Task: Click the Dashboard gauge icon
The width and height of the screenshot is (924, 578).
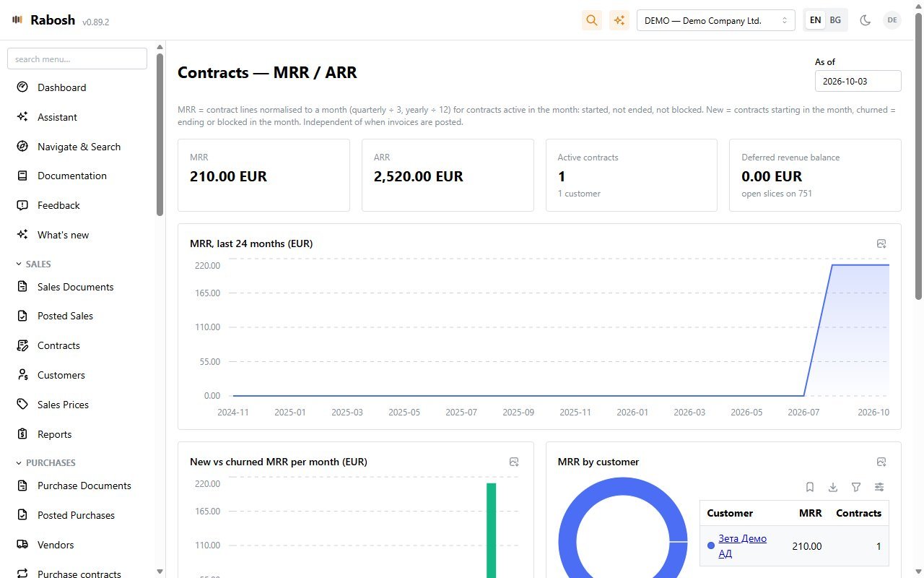Action: coord(22,87)
